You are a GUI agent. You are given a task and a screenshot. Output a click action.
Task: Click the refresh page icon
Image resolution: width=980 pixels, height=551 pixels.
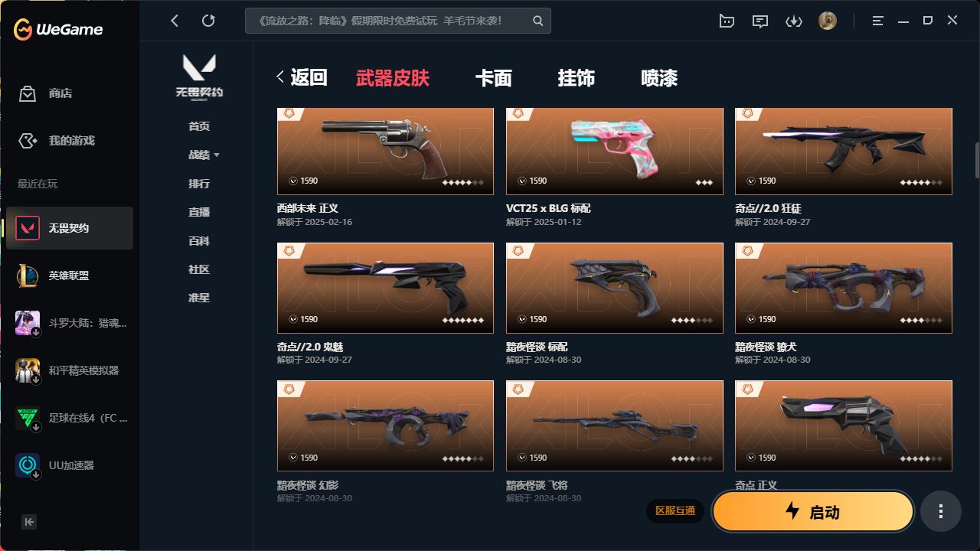208,21
